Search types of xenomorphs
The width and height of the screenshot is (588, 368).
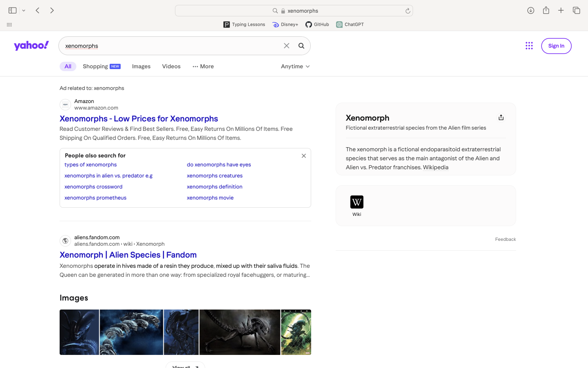(91, 165)
